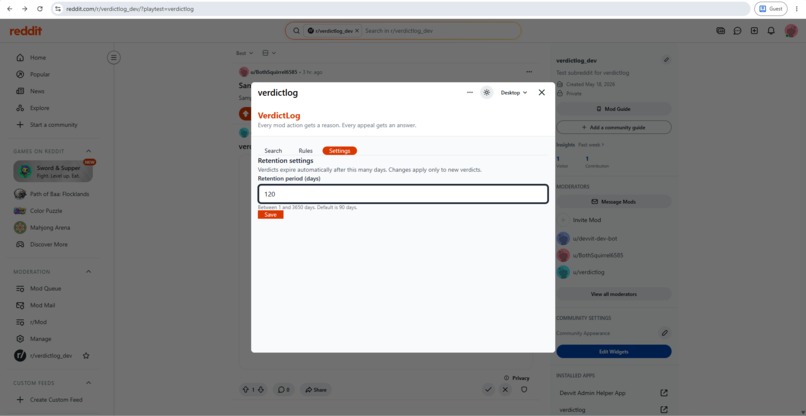Toggle light theme in the verdictlog dialog
Image resolution: width=806 pixels, height=416 pixels.
pos(486,93)
